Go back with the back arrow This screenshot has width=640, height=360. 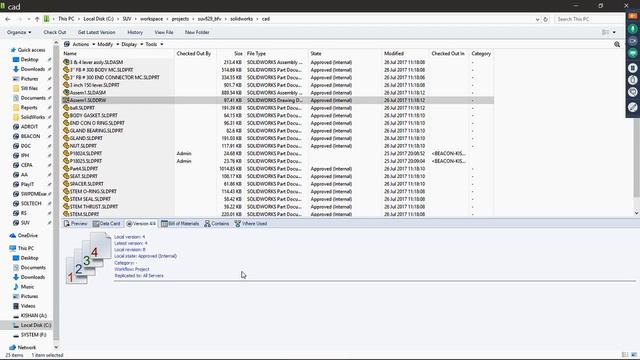point(8,19)
